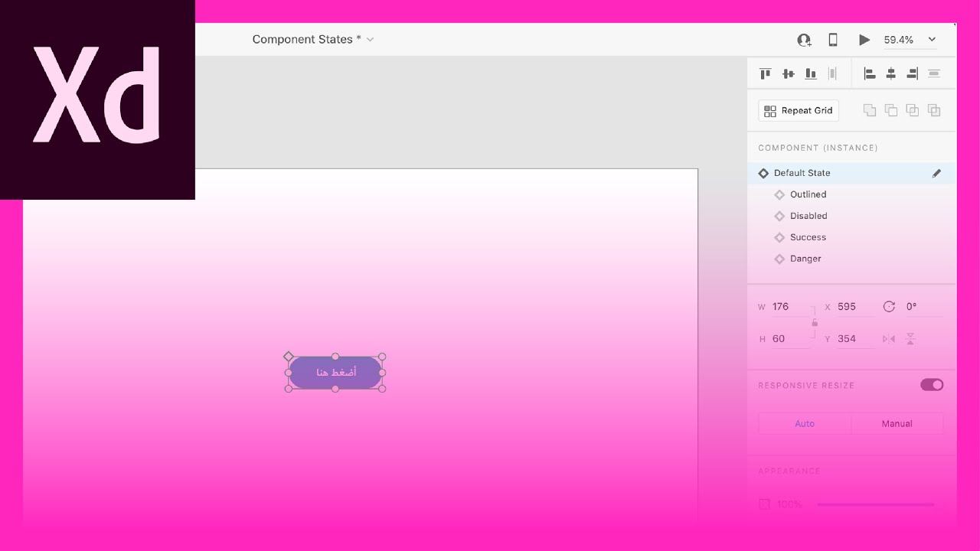Click the invite to document icon
This screenshot has width=980, height=551.
pyautogui.click(x=804, y=40)
